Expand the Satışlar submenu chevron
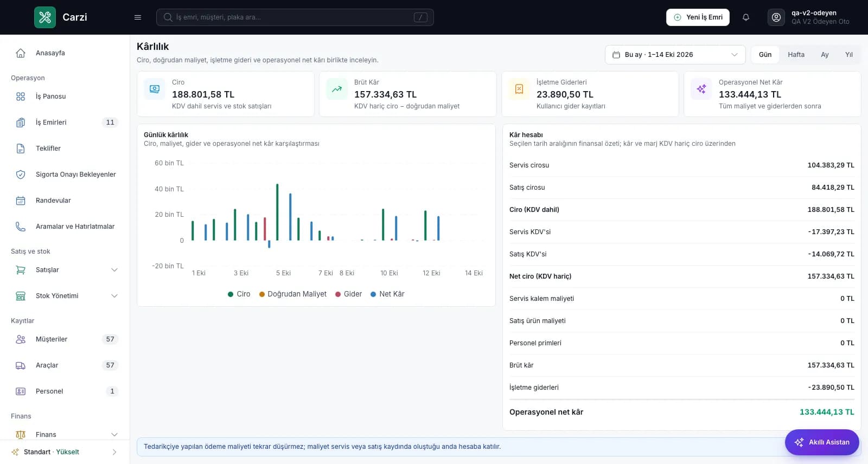The height and width of the screenshot is (464, 868). [x=114, y=270]
